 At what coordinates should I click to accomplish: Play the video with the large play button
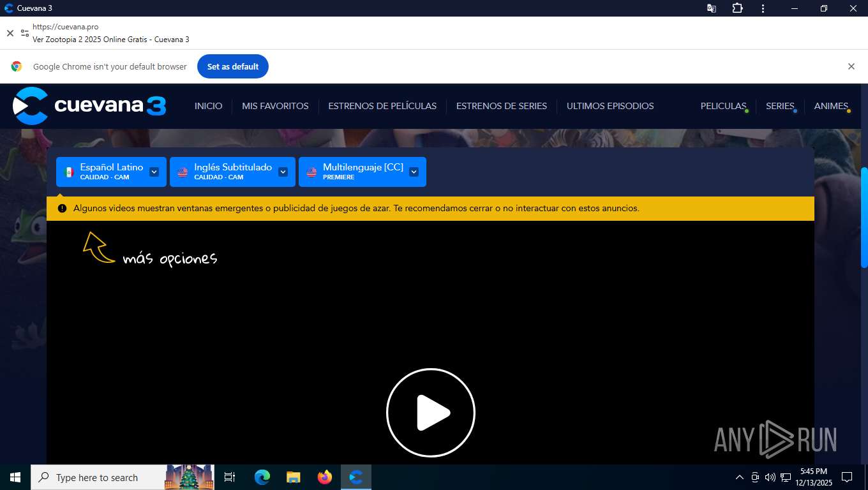[431, 413]
